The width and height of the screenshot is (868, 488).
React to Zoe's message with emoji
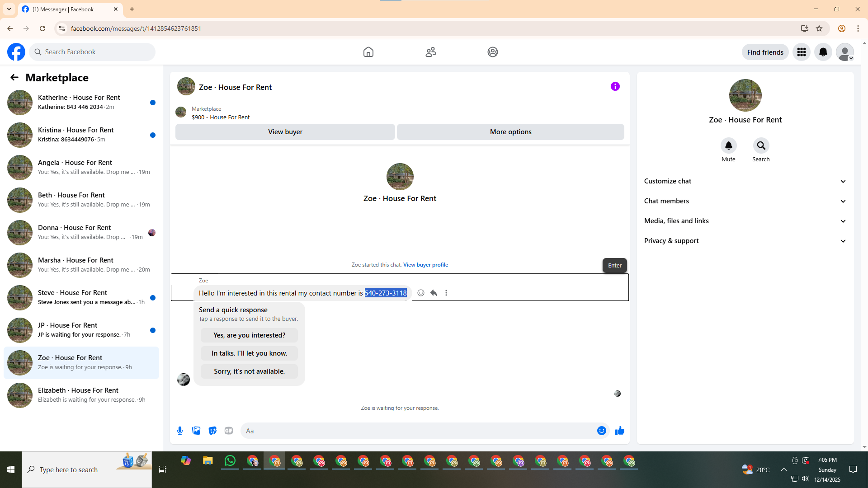tap(421, 293)
